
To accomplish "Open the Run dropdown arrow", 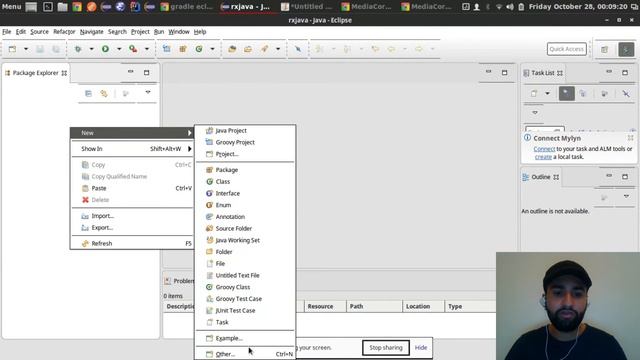I will [119, 49].
